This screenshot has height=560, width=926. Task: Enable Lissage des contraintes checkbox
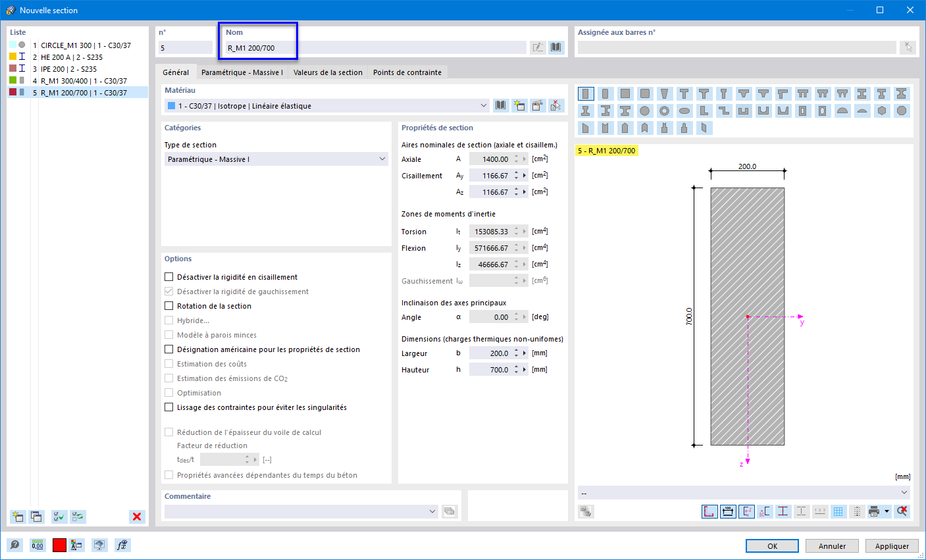pos(169,407)
